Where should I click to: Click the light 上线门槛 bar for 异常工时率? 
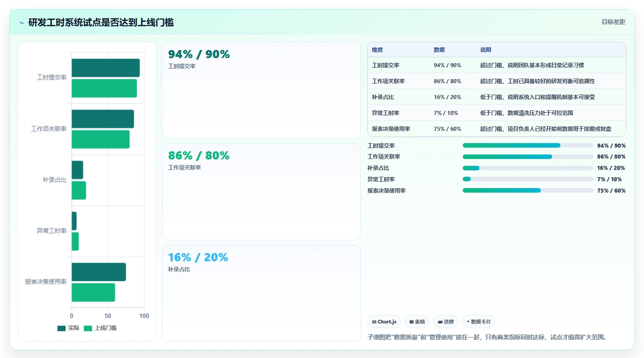click(75, 241)
